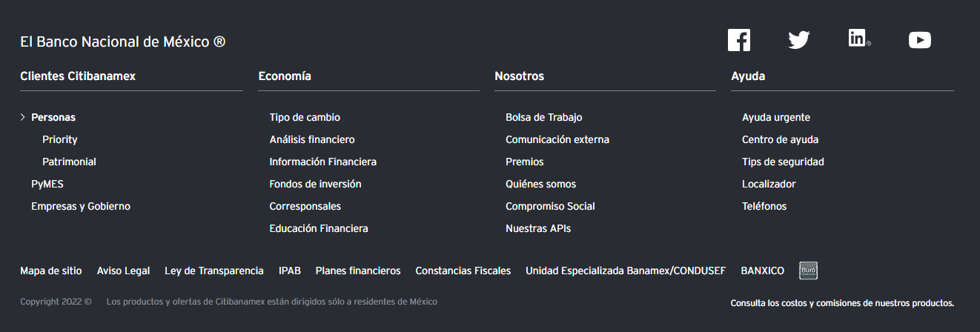Click Consulta los costos y comisiones text
980x332 pixels.
(842, 303)
